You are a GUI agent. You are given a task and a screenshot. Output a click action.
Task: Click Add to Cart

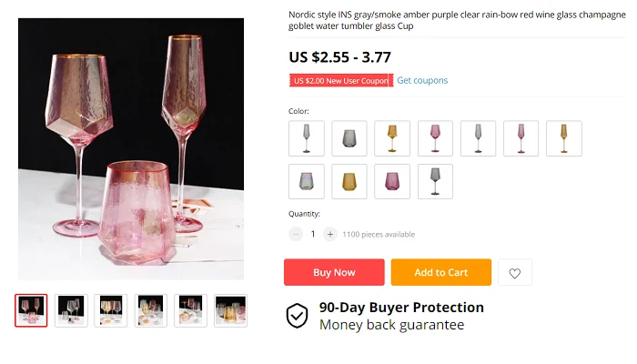[x=440, y=272]
